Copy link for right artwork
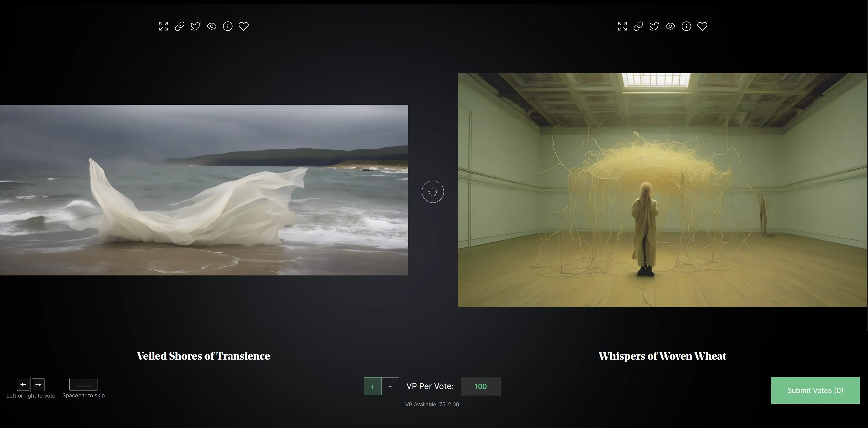The height and width of the screenshot is (428, 868). tap(638, 26)
